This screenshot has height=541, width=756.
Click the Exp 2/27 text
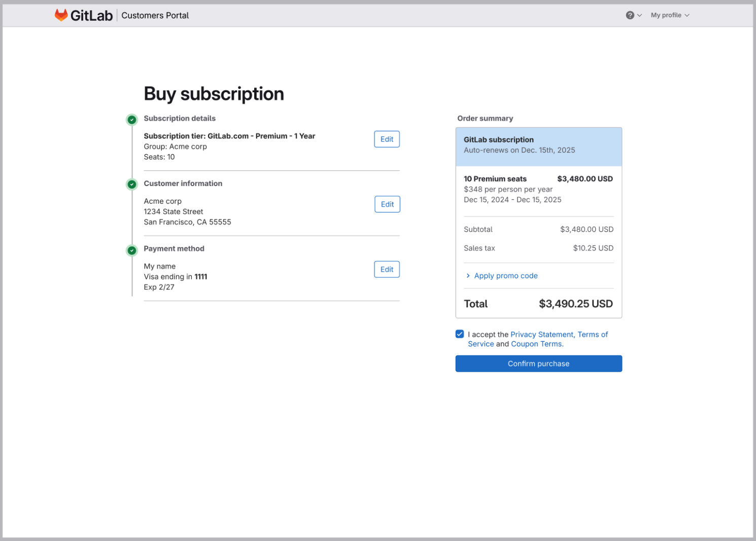click(159, 287)
